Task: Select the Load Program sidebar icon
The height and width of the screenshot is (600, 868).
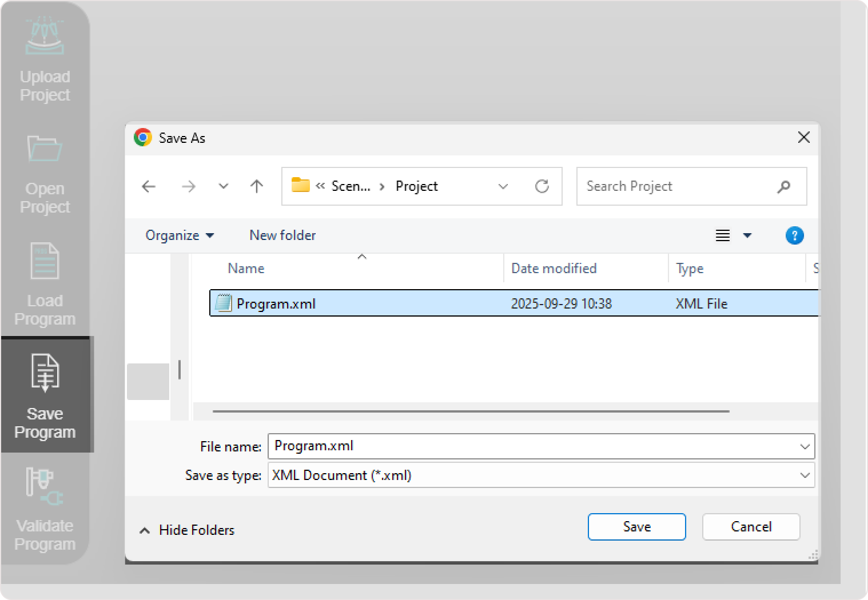Action: [x=45, y=261]
